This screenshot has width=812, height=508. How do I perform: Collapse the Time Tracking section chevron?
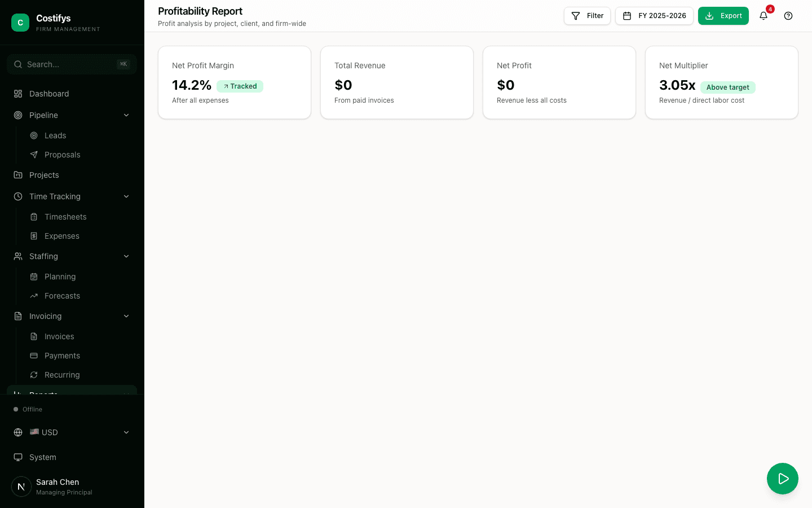(x=126, y=196)
